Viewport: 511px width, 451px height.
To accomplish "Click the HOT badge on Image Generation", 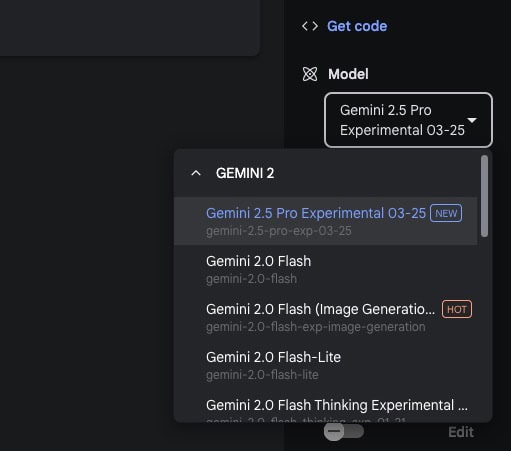I will pos(457,309).
